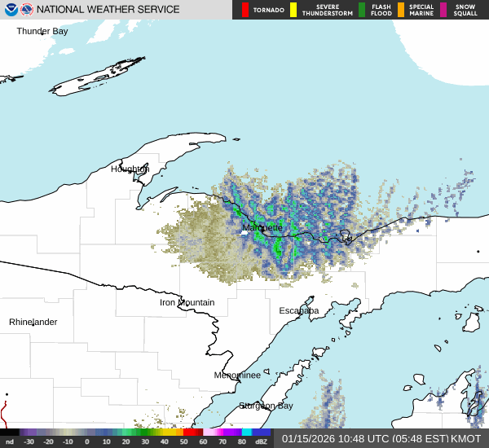Screen dimensions: 489x448
Task: Select the Menominee city label
Action: point(237,375)
